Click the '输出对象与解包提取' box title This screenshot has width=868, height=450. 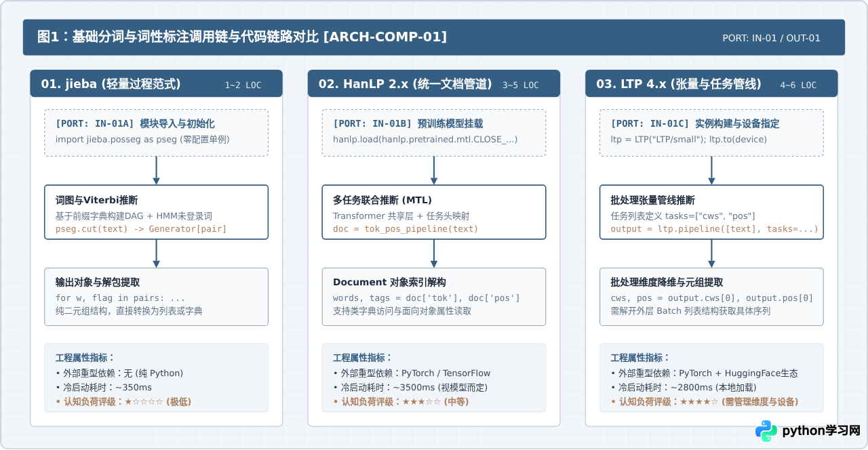pos(98,283)
